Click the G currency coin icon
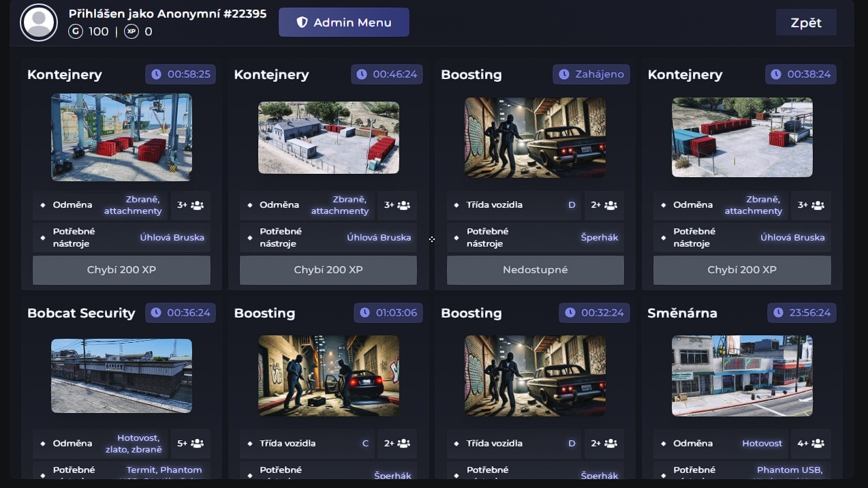The height and width of the screenshot is (488, 868). click(x=75, y=31)
